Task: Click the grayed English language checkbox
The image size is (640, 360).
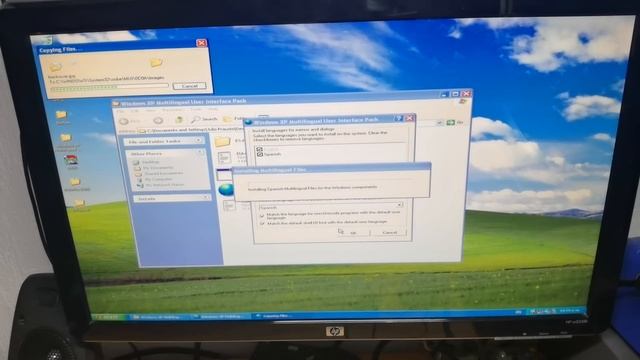Action: coord(259,149)
